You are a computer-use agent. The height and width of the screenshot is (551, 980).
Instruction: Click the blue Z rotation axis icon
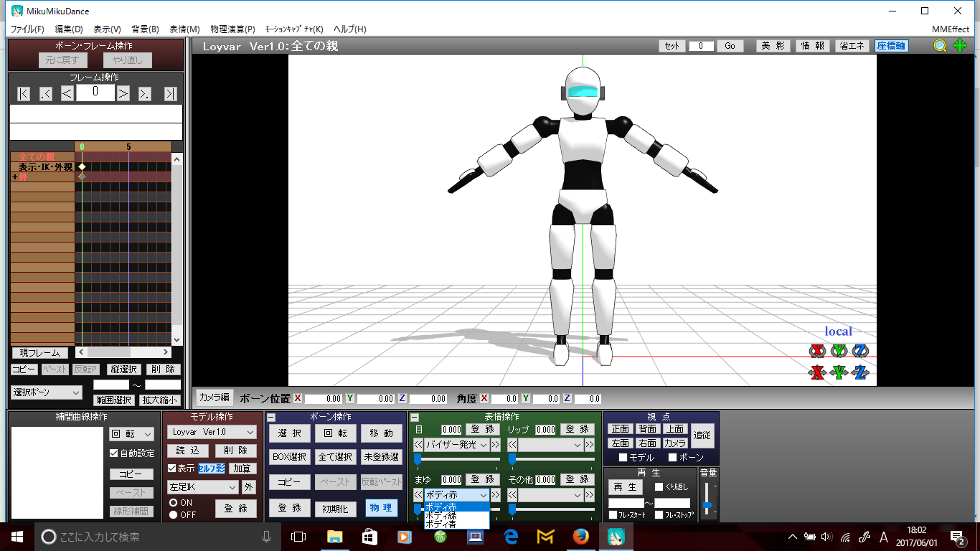tap(860, 351)
